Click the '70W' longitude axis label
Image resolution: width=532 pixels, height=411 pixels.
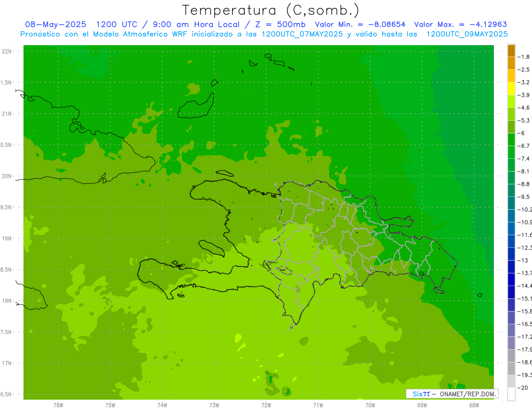pyautogui.click(x=370, y=405)
